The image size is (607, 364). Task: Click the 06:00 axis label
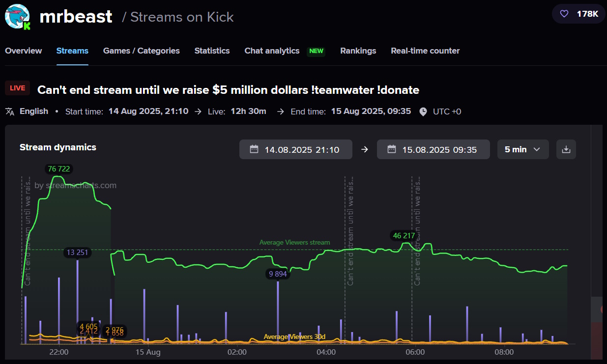point(415,352)
